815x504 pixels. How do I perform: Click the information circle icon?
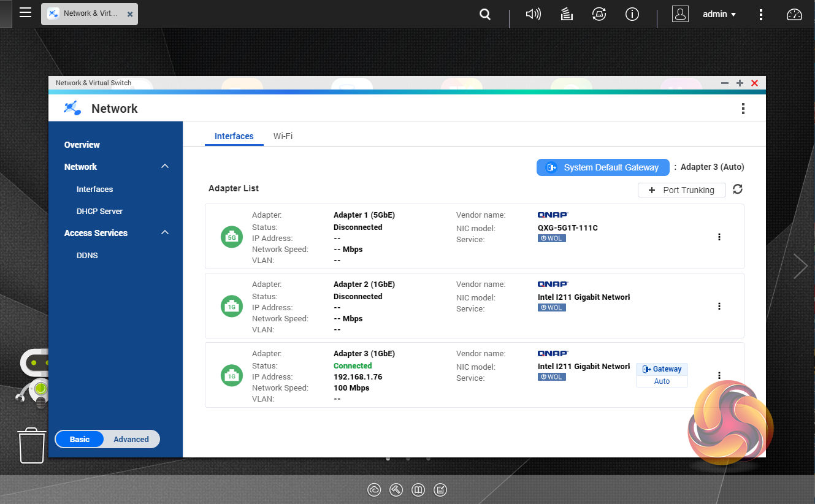[x=632, y=14]
